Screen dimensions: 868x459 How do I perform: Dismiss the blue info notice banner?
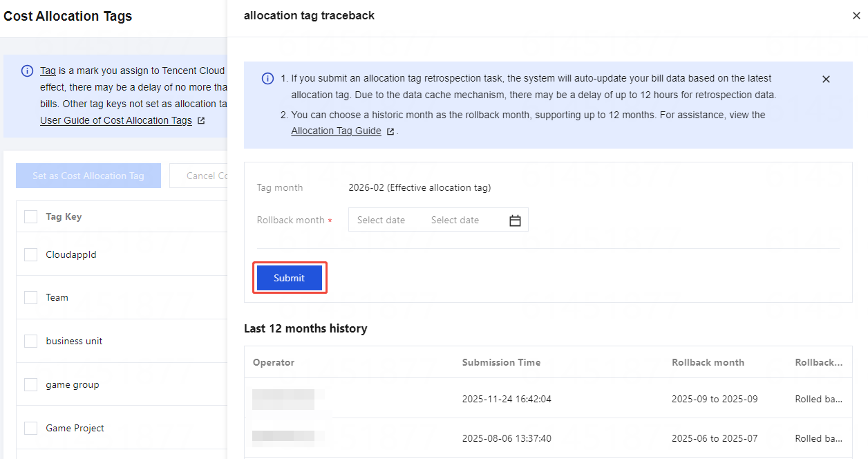point(826,79)
